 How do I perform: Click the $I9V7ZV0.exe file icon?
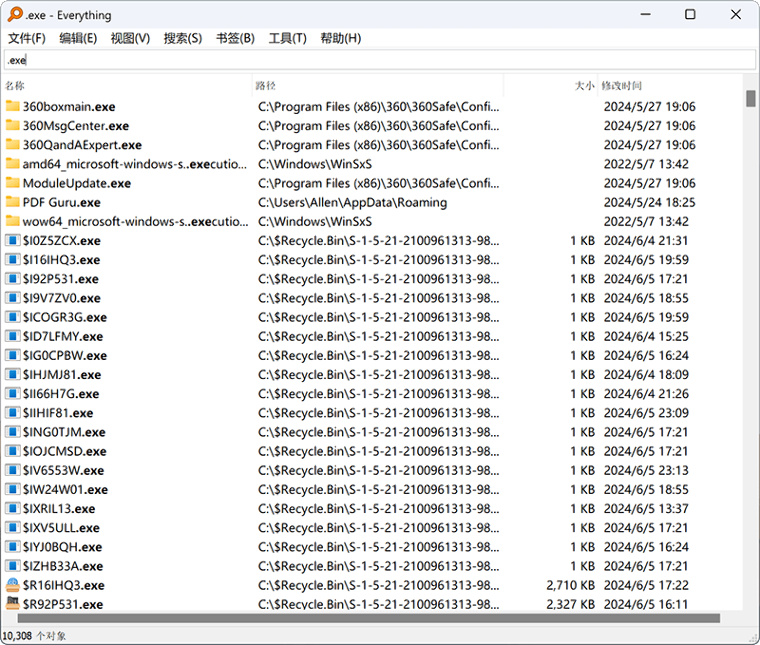click(x=13, y=298)
